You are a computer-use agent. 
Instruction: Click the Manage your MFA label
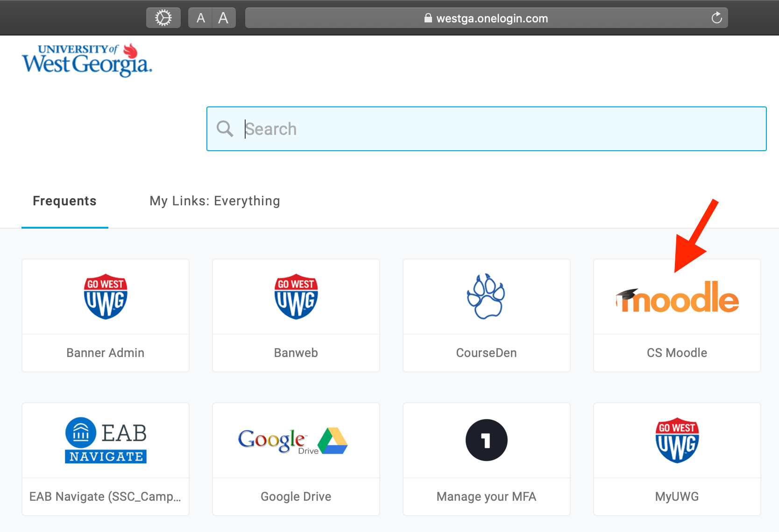pos(487,497)
